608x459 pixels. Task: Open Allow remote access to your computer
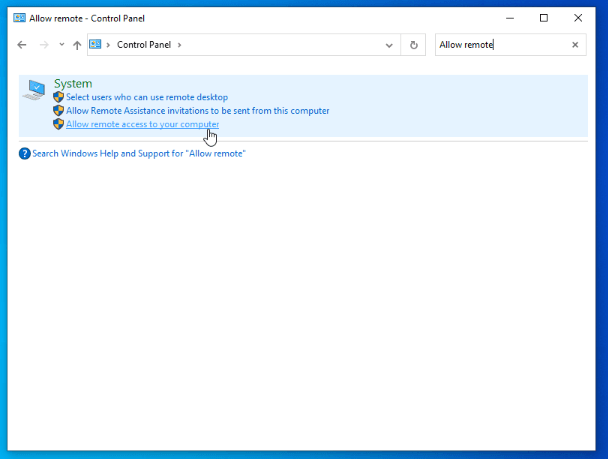(x=142, y=124)
